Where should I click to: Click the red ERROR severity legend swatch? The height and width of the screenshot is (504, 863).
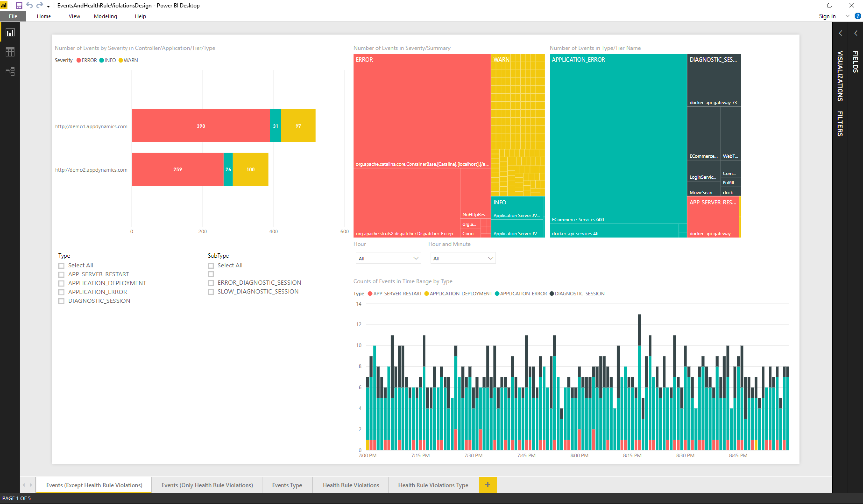click(x=78, y=60)
